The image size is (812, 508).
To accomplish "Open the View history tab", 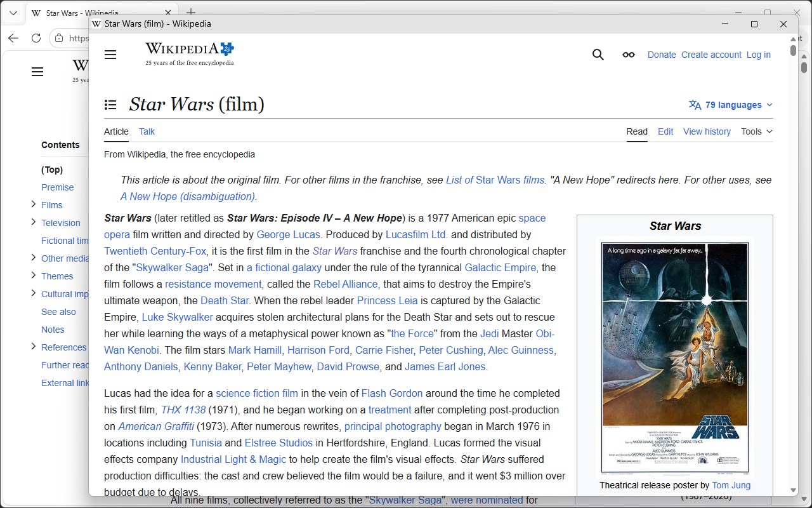I will pos(707,131).
